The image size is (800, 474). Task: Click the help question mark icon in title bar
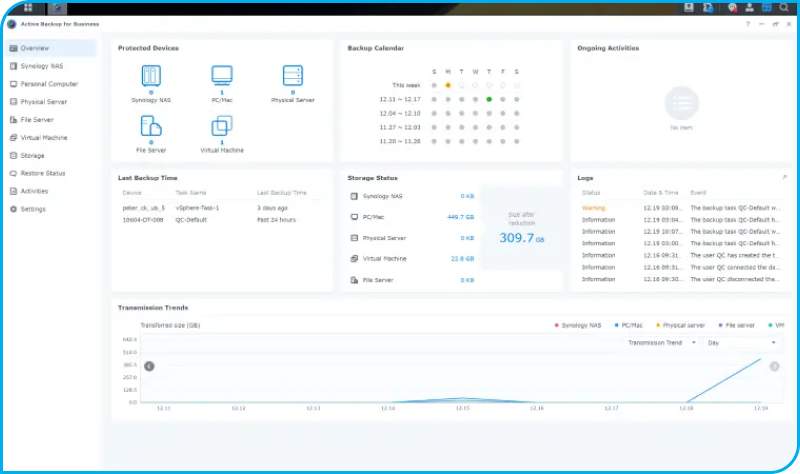click(x=748, y=24)
